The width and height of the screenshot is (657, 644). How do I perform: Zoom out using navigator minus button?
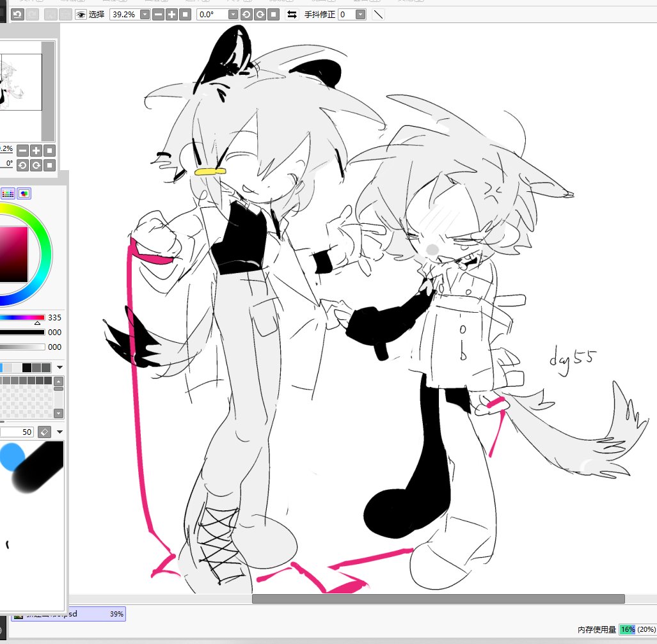tap(22, 150)
